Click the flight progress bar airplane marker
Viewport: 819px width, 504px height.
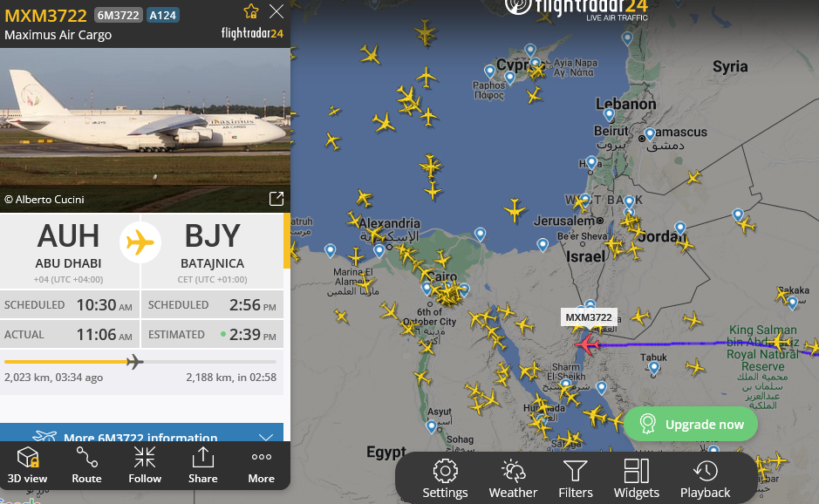(135, 361)
